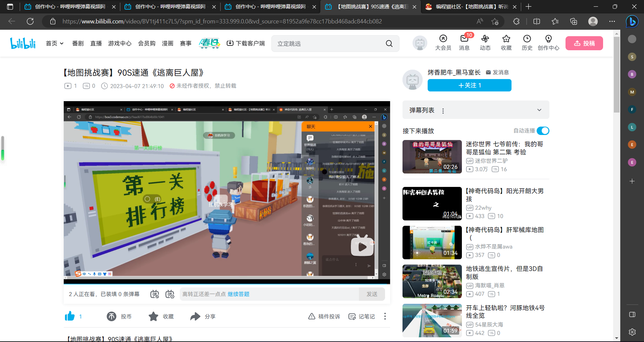
Task: Open Bing Copilot sidebar icon
Action: pos(632,21)
